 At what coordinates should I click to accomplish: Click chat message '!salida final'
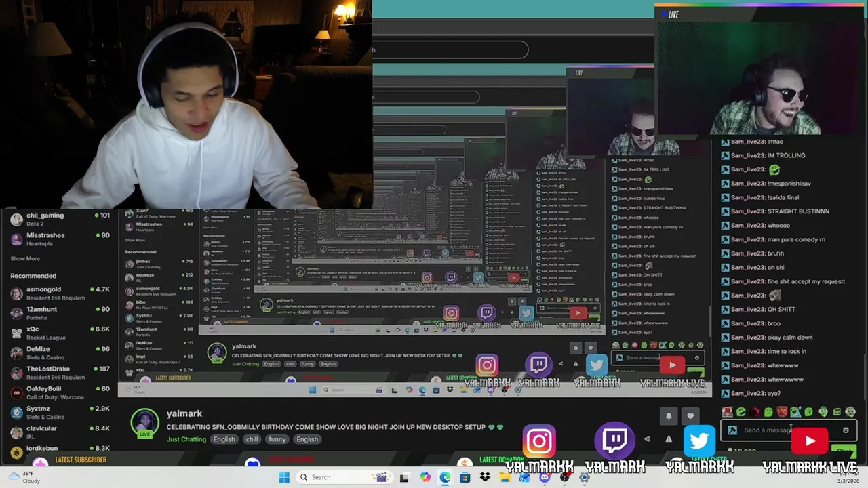pyautogui.click(x=783, y=197)
